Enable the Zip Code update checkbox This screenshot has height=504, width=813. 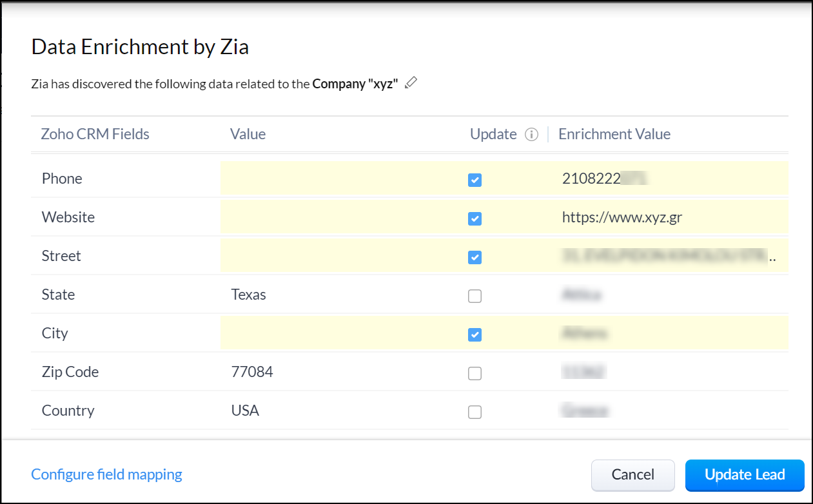coord(475,373)
